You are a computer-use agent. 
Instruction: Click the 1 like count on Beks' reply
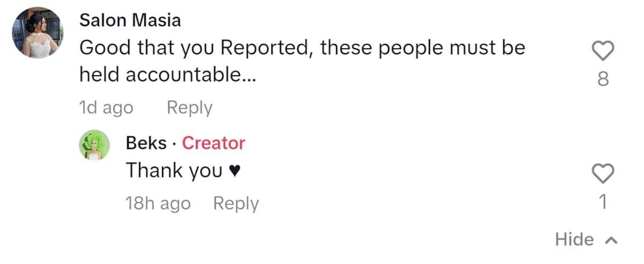(603, 202)
